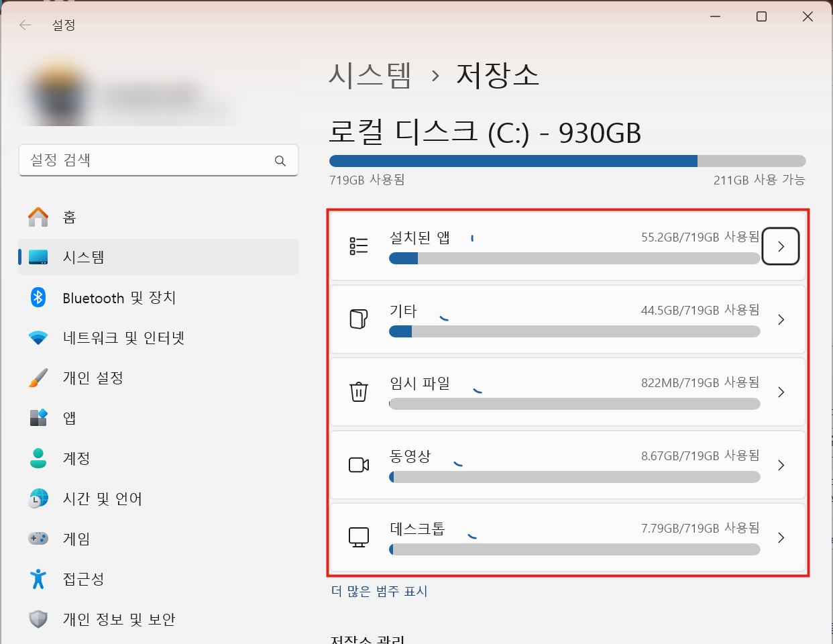Click the 설치된 앱 usage bar
Screen dimensions: 833x644
(575, 258)
